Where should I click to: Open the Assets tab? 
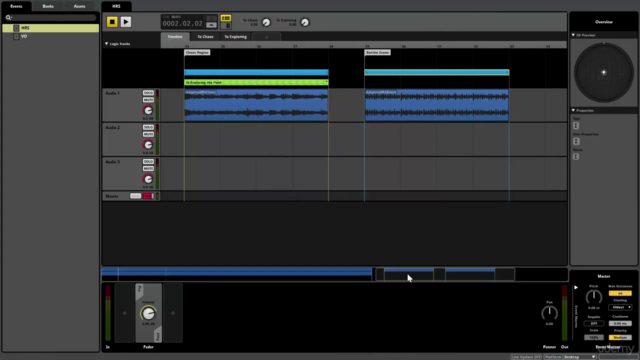(80, 6)
